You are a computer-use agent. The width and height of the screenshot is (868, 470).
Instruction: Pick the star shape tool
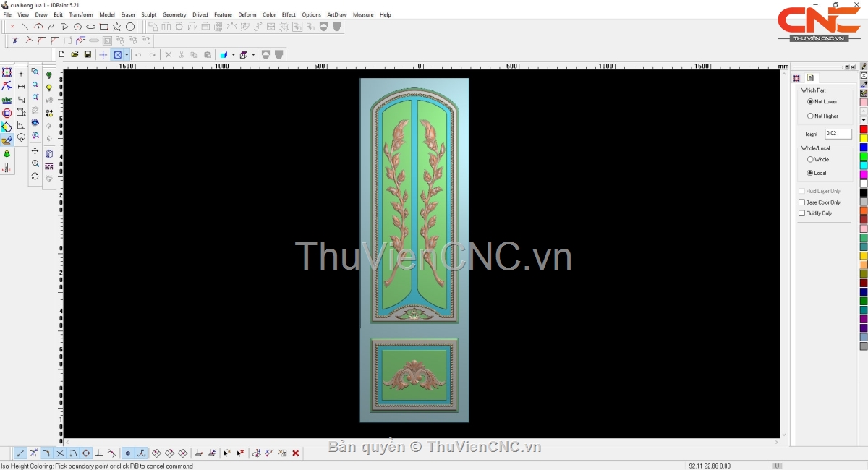(x=117, y=27)
